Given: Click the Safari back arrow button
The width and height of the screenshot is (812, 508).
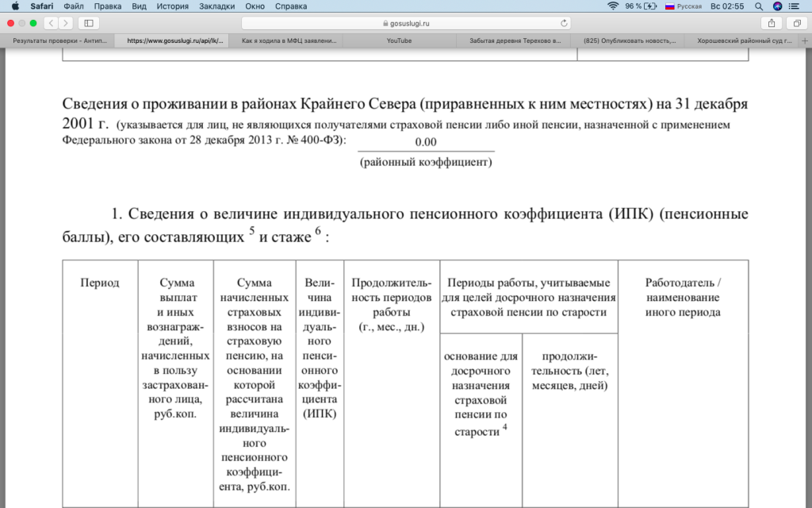Looking at the screenshot, I should pyautogui.click(x=51, y=23).
